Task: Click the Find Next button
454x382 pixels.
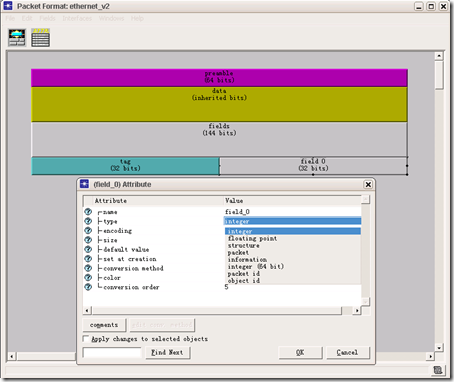Action: 167,352
